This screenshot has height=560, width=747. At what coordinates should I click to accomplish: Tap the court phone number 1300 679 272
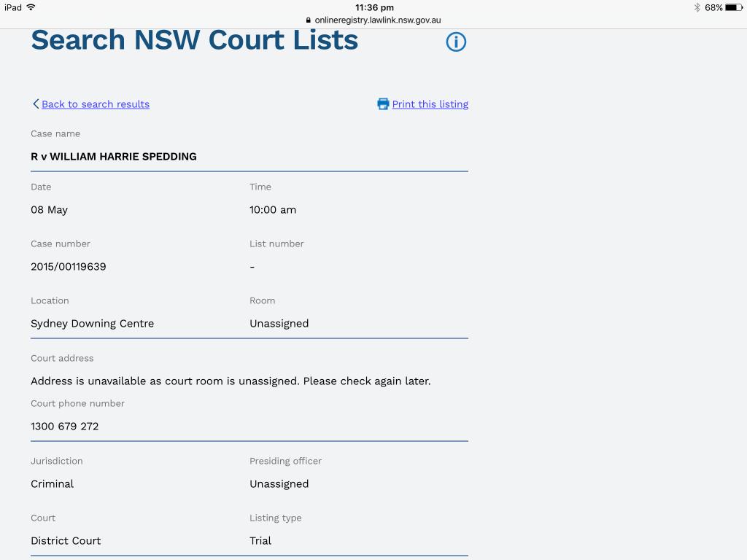click(x=64, y=427)
